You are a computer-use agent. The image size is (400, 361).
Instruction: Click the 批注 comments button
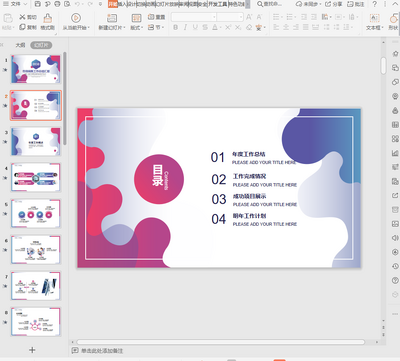point(356,4)
